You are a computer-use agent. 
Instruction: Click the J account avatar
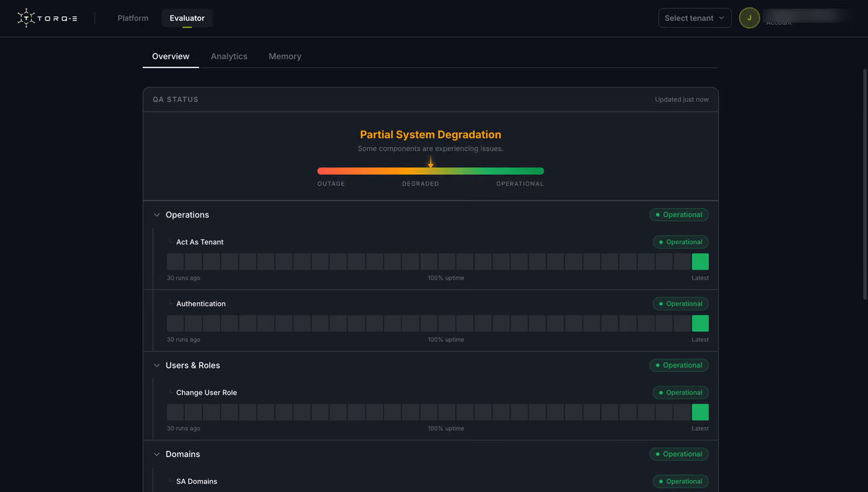749,18
